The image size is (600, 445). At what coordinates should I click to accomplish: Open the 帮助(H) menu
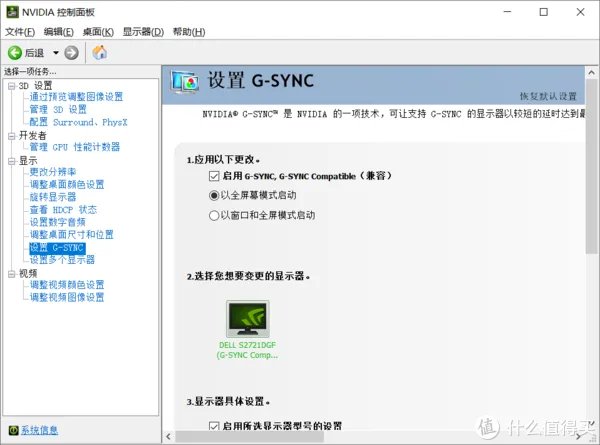point(189,32)
